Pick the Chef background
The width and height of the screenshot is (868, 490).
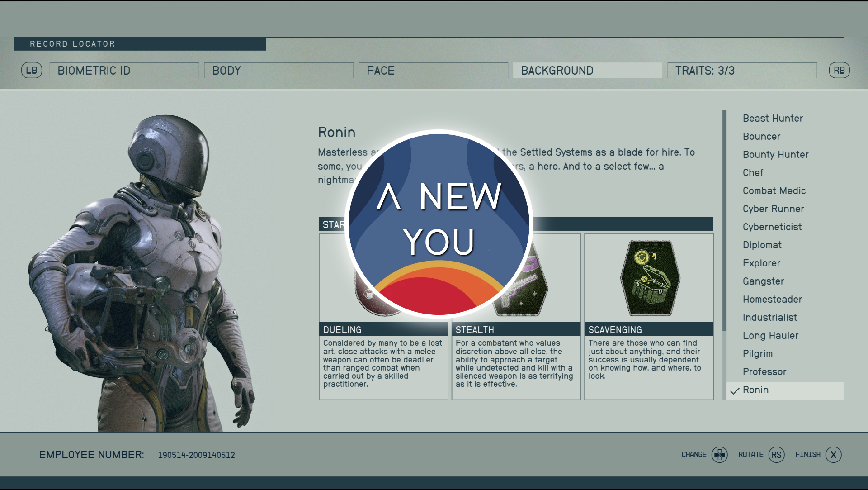coord(753,173)
